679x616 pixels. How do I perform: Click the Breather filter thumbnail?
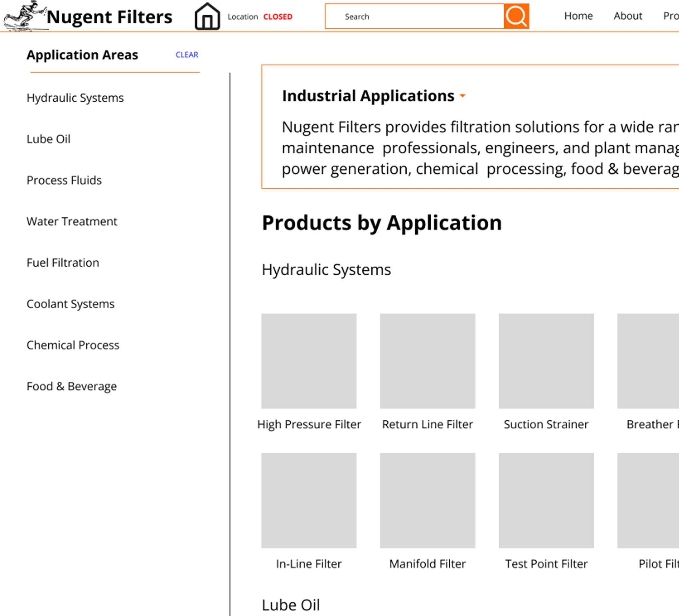click(648, 361)
